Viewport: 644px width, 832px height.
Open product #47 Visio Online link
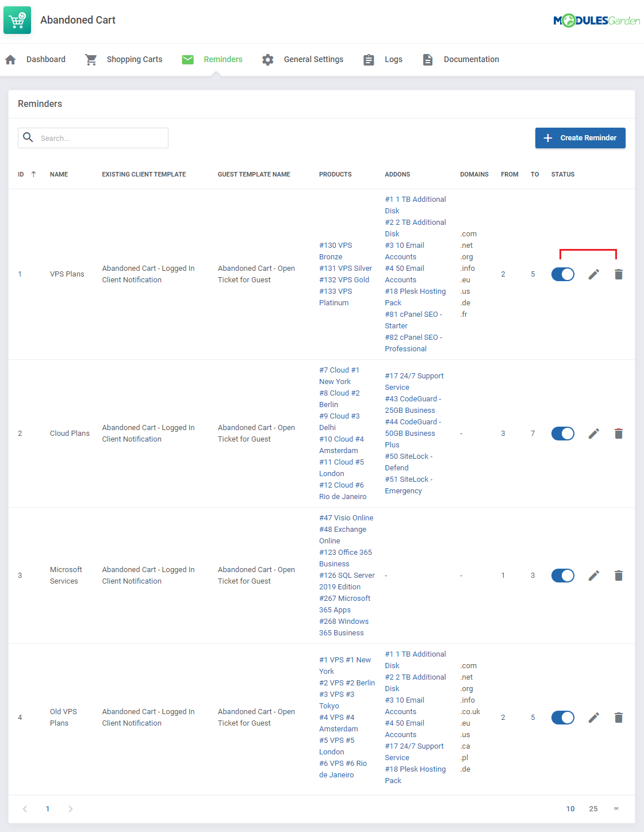point(346,518)
